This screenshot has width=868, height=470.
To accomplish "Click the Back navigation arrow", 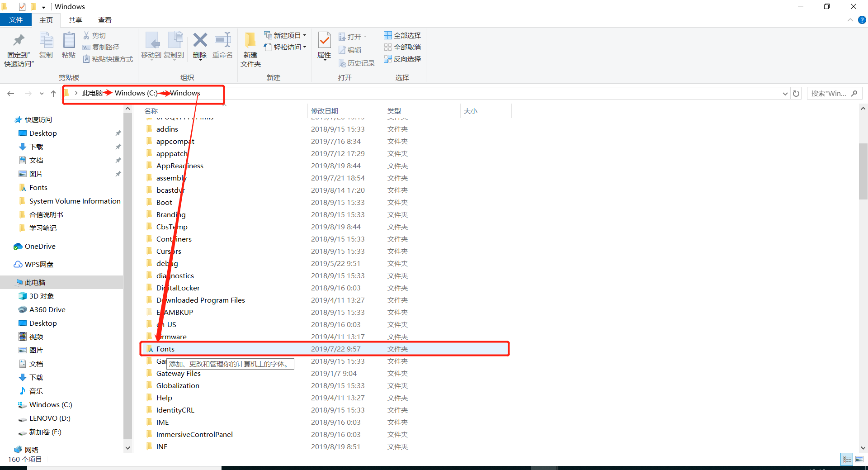I will click(x=11, y=93).
